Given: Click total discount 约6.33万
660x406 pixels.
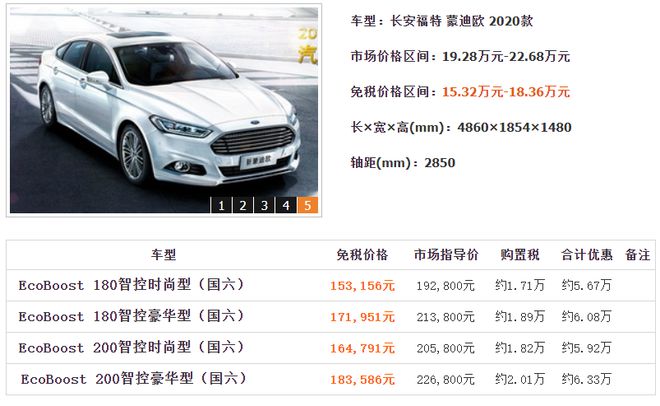Looking at the screenshot, I should [586, 379].
